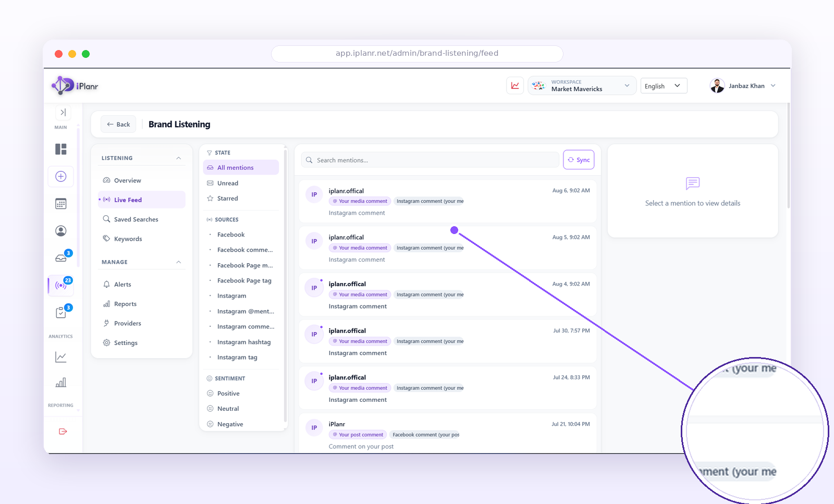The image size is (834, 504).
Task: Open Saved Searches
Action: (x=141, y=219)
